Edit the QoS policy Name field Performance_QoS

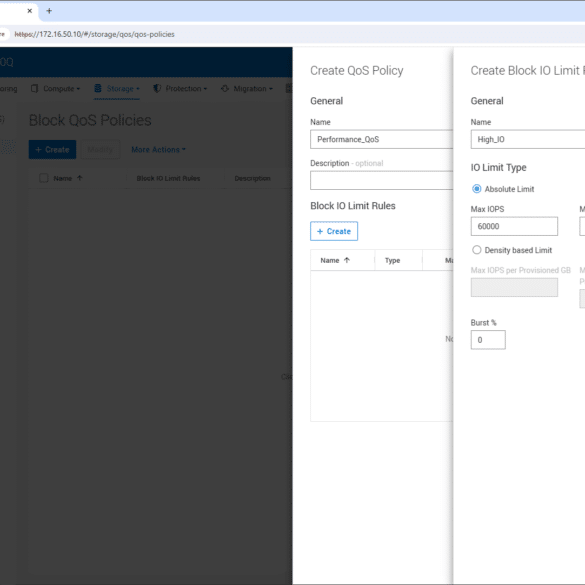click(381, 140)
